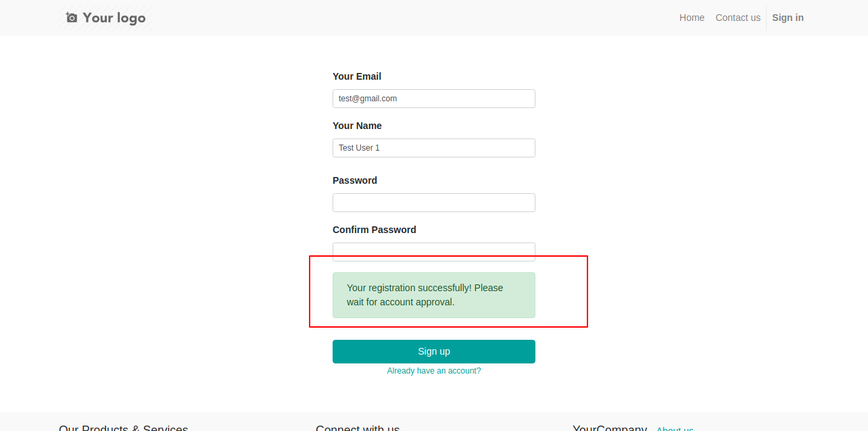Image resolution: width=868 pixels, height=431 pixels.
Task: Open the About us footer link
Action: pos(675,428)
